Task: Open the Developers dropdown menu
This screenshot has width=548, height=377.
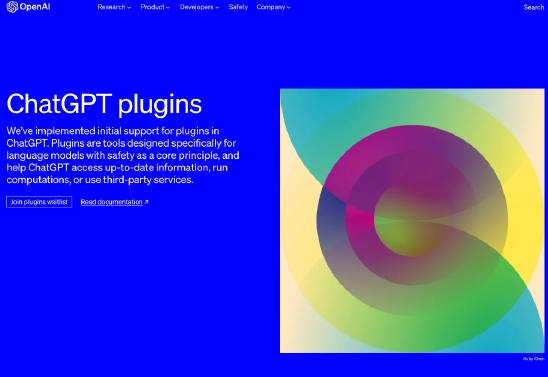Action: click(199, 7)
